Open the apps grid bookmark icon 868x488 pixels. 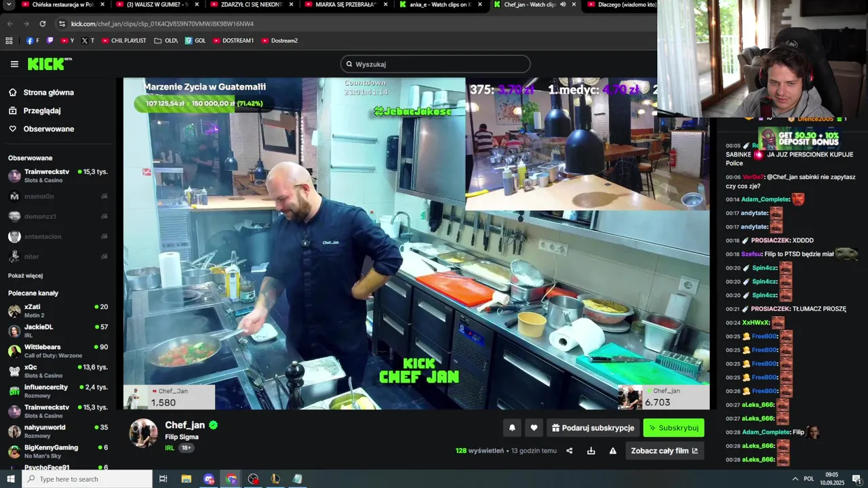pyautogui.click(x=9, y=41)
